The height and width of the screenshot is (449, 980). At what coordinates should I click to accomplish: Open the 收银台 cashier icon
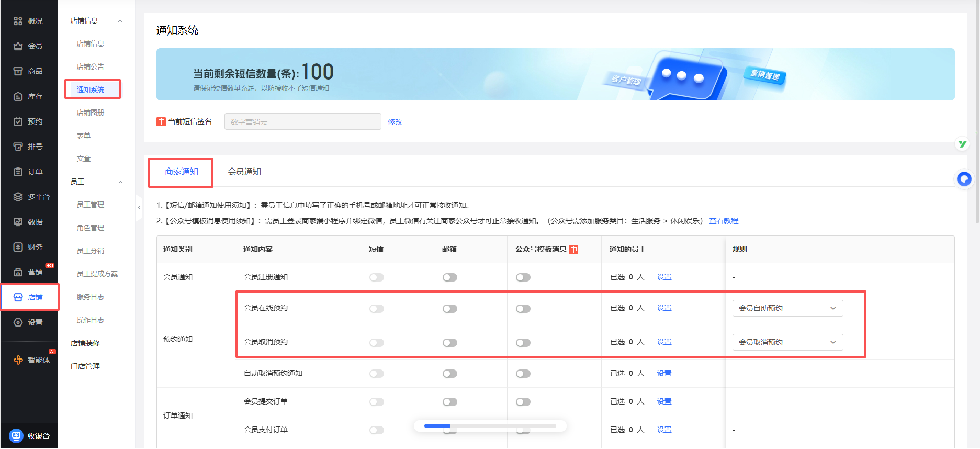click(17, 435)
